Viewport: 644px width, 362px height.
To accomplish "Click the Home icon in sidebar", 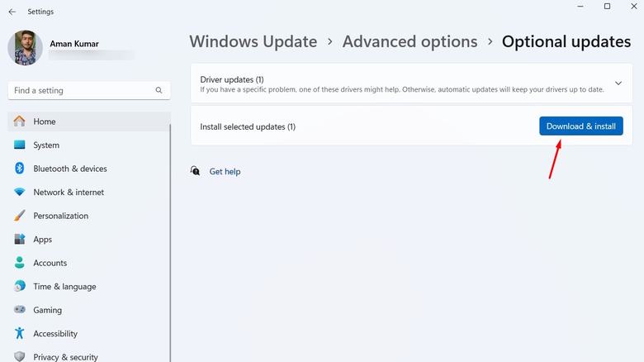I will point(20,121).
